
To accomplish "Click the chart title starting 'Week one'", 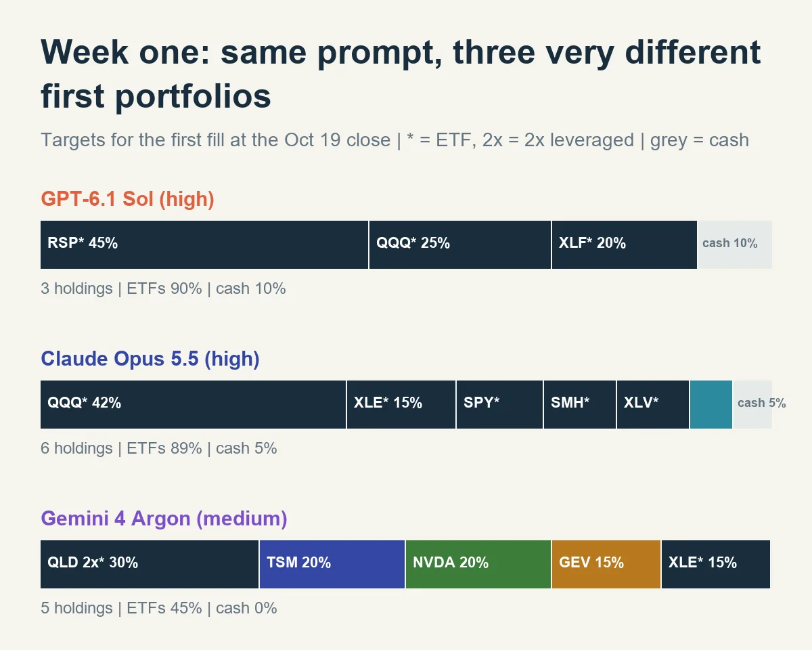I will point(401,74).
